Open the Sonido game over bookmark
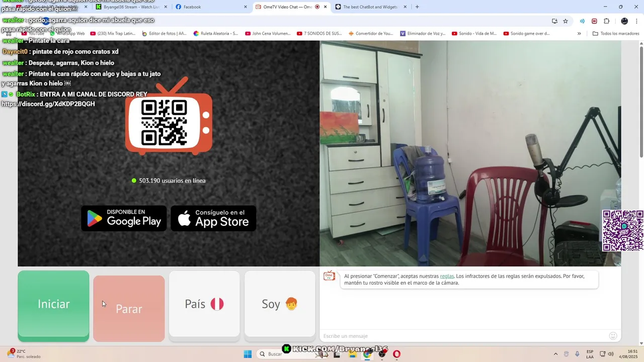The image size is (644, 362). tap(526, 34)
